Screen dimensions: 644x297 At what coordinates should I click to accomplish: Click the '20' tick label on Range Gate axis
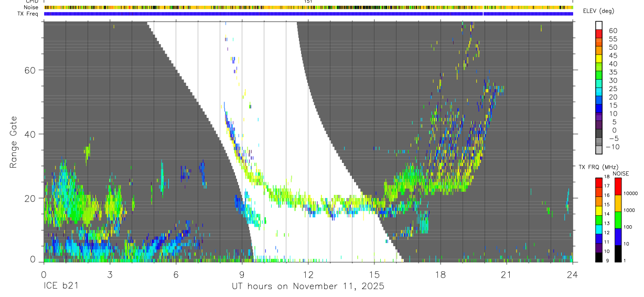coord(29,198)
